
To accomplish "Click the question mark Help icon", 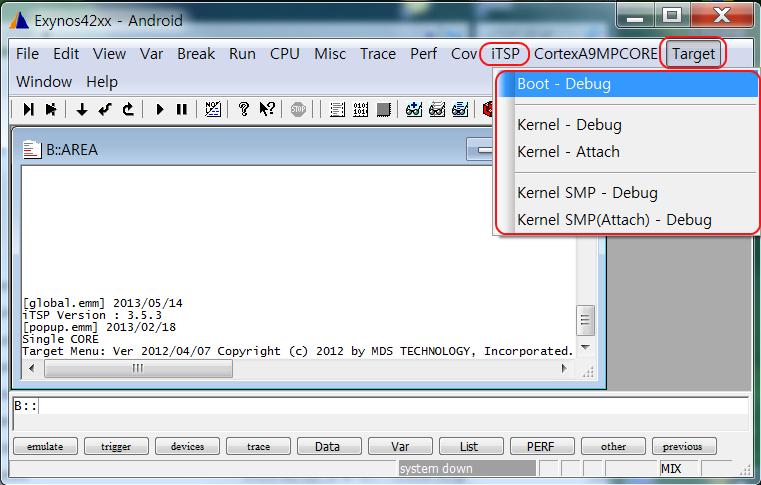I will point(243,110).
